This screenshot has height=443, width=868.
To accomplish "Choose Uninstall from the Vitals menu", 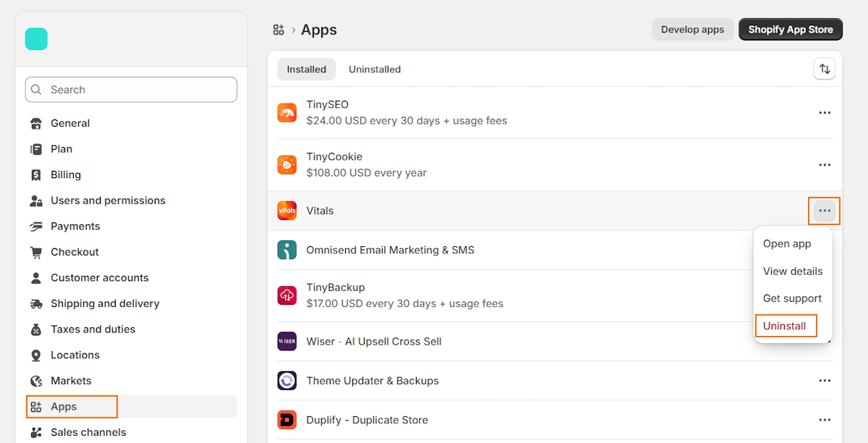I will point(786,325).
